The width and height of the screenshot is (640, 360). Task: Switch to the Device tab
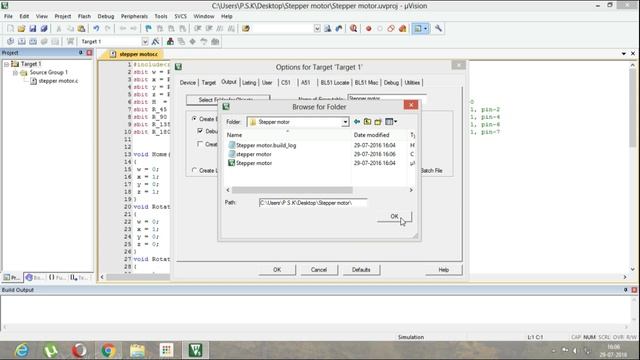[x=187, y=82]
